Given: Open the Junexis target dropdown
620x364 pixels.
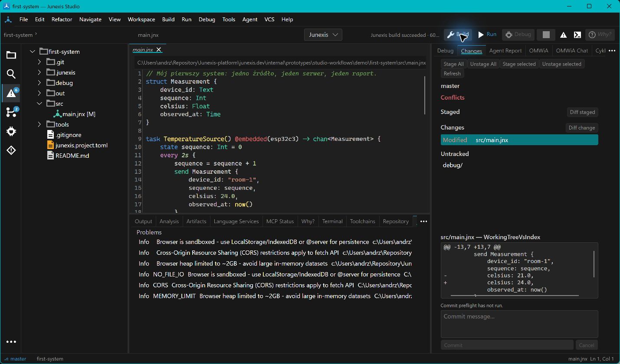Looking at the screenshot, I should coord(323,35).
